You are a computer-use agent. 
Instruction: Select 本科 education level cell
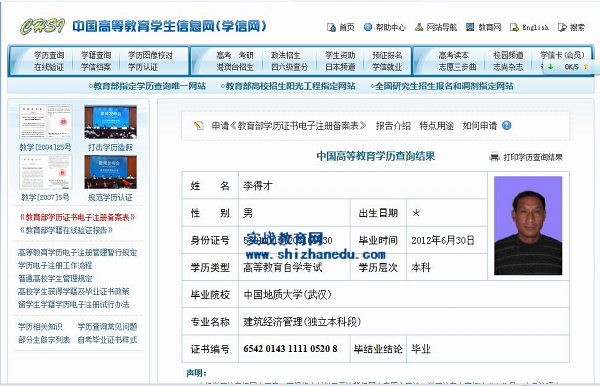pyautogui.click(x=447, y=267)
